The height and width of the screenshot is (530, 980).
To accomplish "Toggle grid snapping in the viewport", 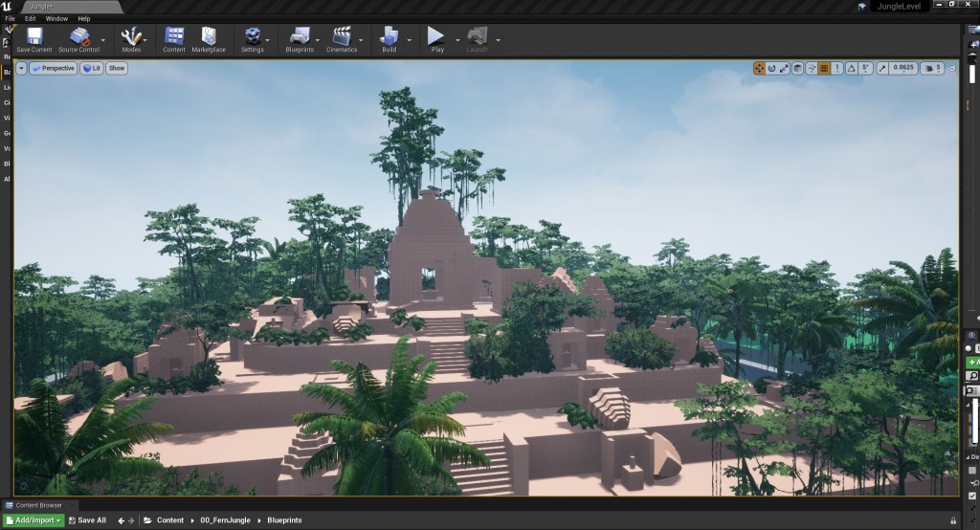I will click(824, 69).
